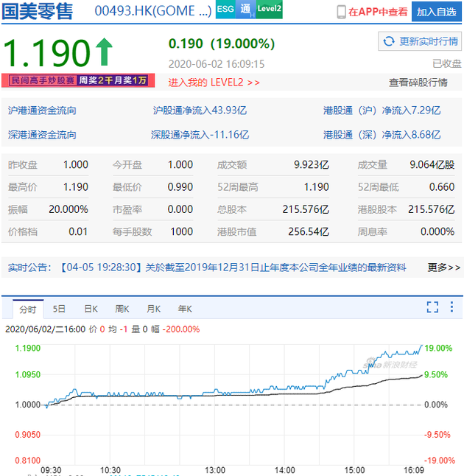Image resolution: width=464 pixels, height=476 pixels.
Task: Click 更新实时行情 button
Action: click(420, 41)
